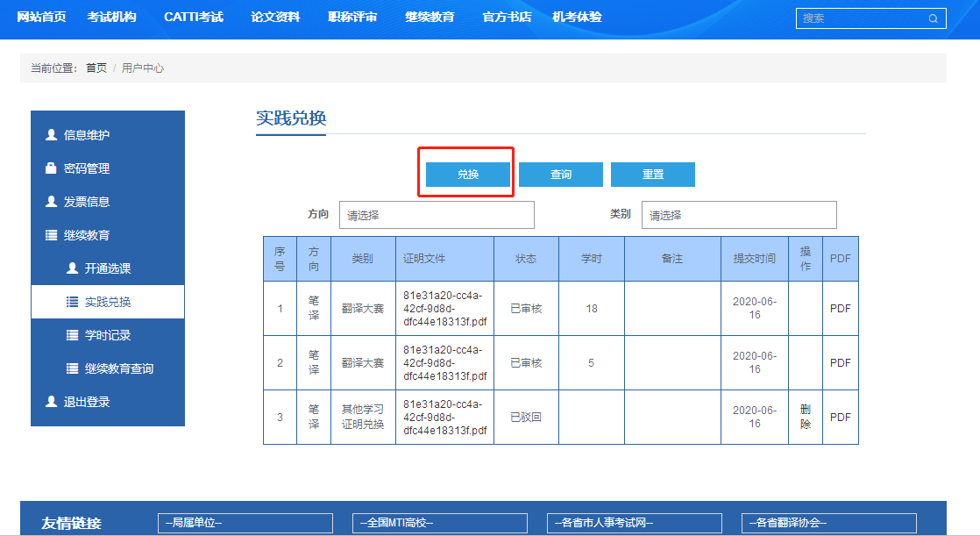The height and width of the screenshot is (536, 980).
Task: Click the 查询 button
Action: click(x=560, y=175)
